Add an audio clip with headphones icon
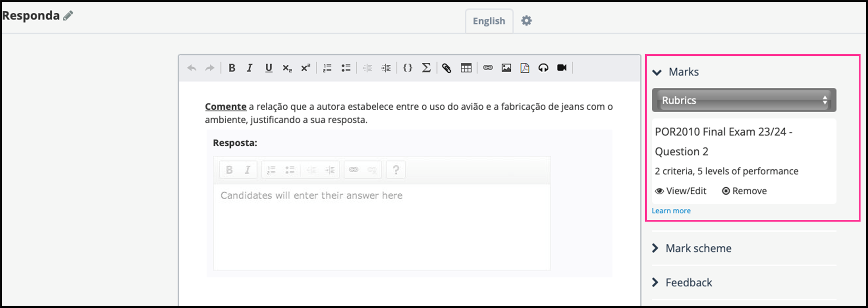Viewport: 868px width, 308px height. (x=543, y=68)
